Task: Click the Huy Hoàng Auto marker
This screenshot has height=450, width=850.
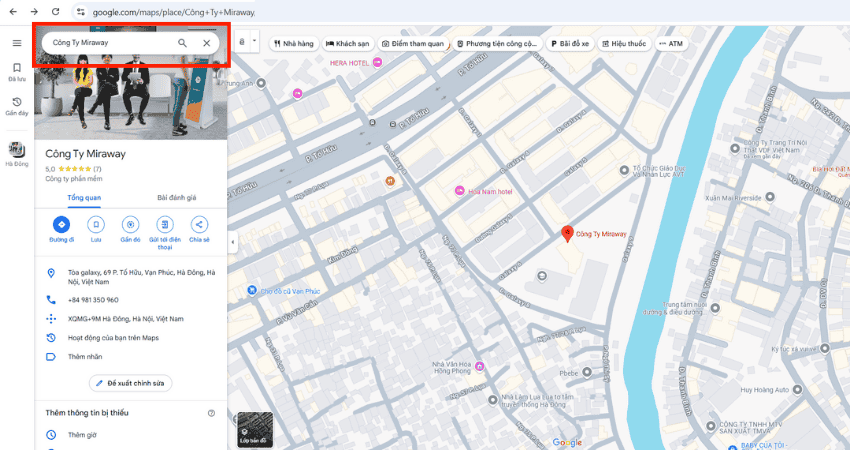Action: (797, 389)
